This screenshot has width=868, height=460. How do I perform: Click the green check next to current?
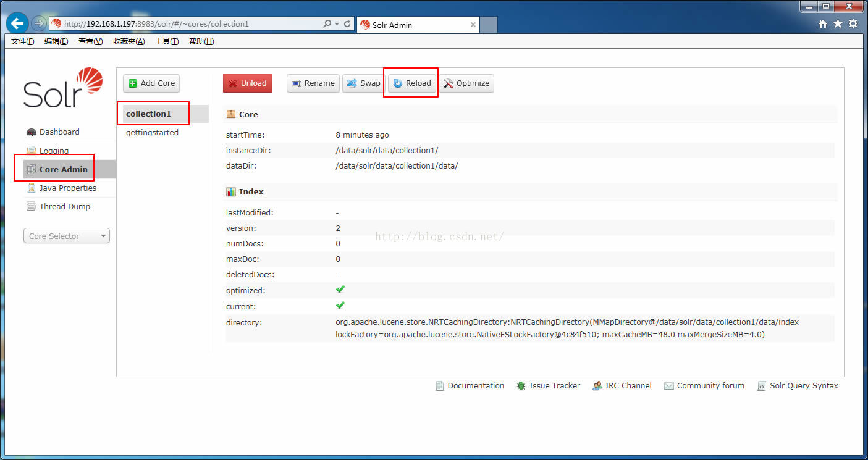(x=340, y=305)
